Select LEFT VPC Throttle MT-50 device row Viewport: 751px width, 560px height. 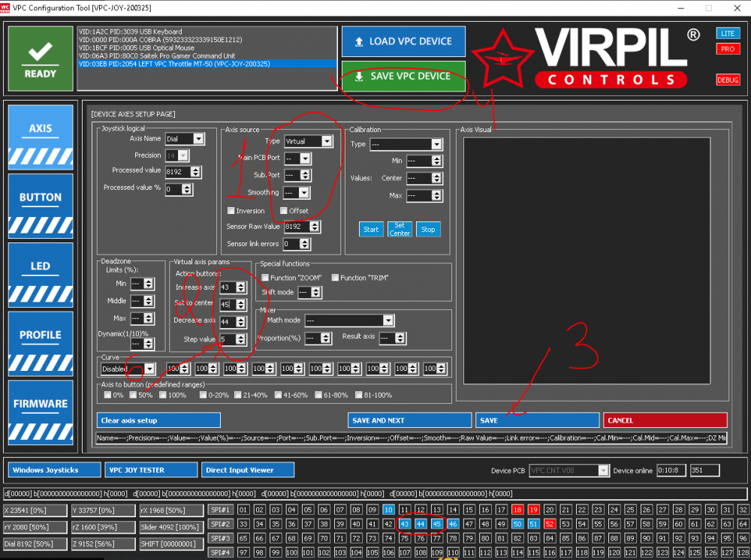point(207,64)
